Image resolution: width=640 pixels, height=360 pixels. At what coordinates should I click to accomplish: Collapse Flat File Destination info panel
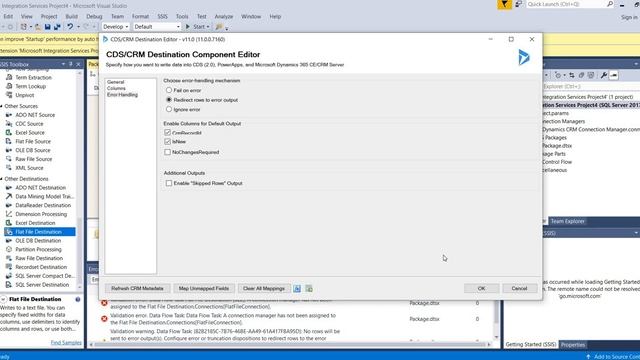[x=3, y=299]
